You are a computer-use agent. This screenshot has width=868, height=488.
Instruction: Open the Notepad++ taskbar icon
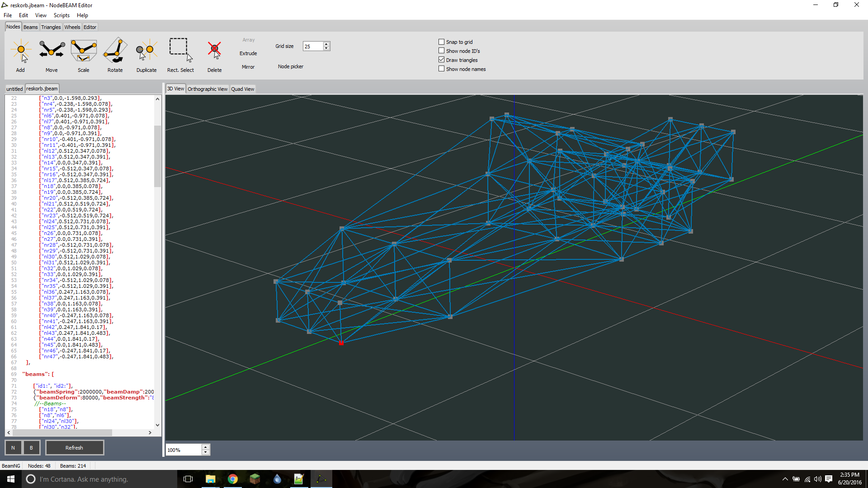tap(299, 479)
